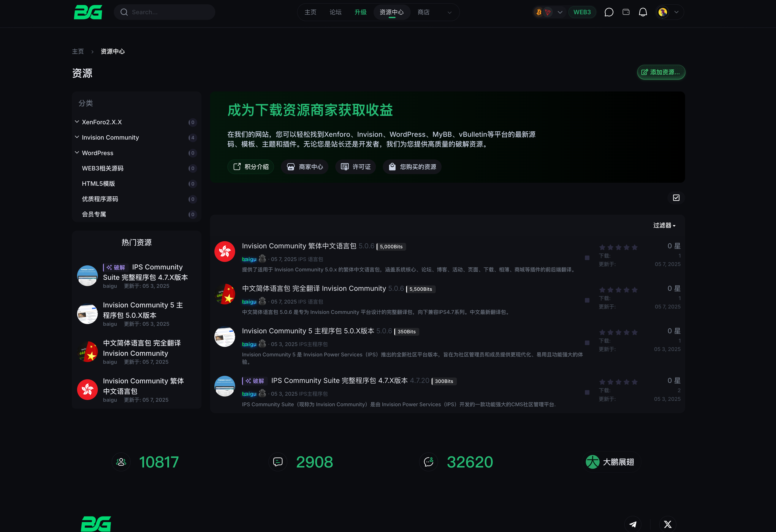Select WEB3相关源码 category
The height and width of the screenshot is (532, 776).
pos(103,168)
